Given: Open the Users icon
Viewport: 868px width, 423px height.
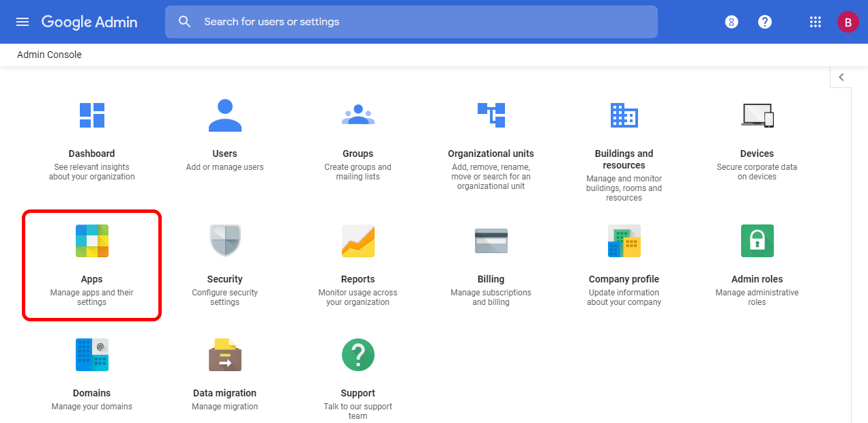Looking at the screenshot, I should coord(225,115).
